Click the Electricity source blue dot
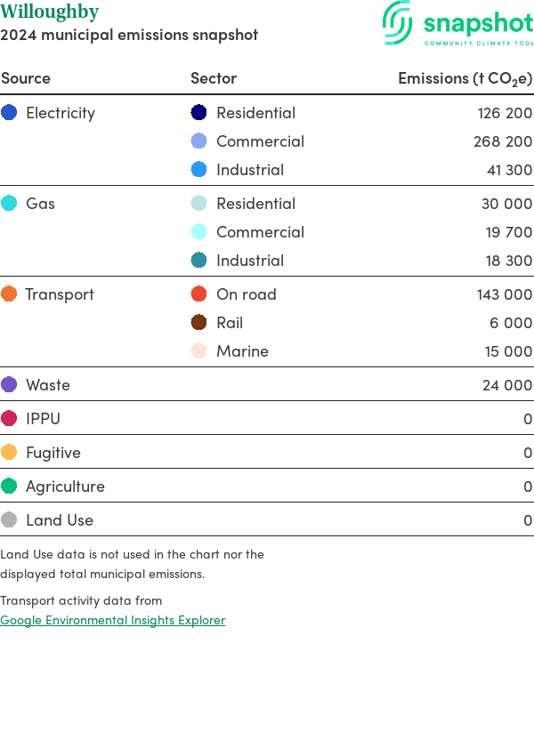This screenshot has height=756, width=534. (x=9, y=113)
